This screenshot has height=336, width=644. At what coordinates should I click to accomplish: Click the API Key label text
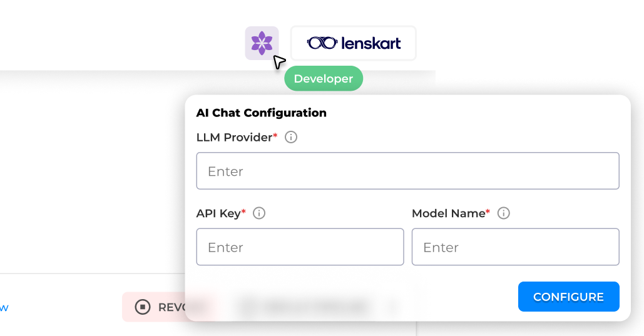point(218,213)
